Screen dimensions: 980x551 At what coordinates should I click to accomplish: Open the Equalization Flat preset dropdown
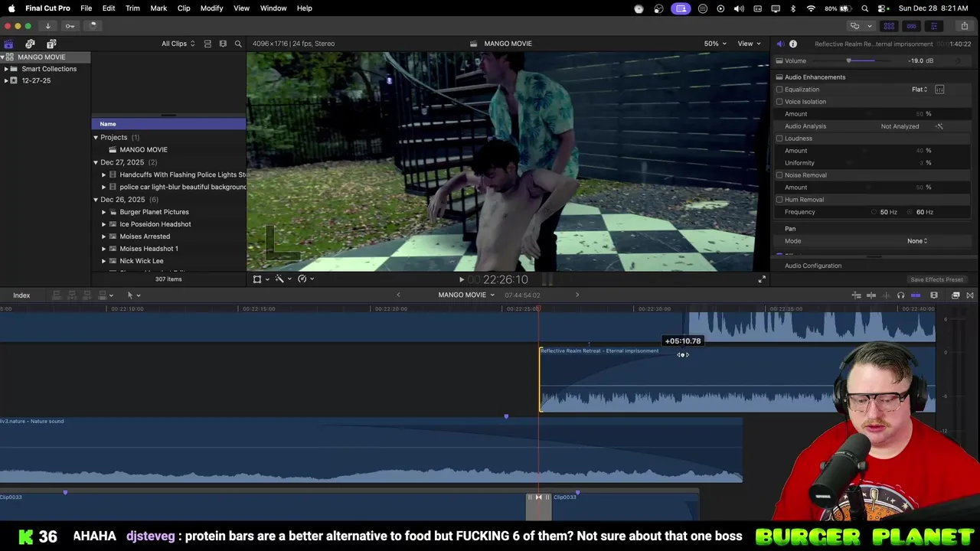tap(920, 90)
